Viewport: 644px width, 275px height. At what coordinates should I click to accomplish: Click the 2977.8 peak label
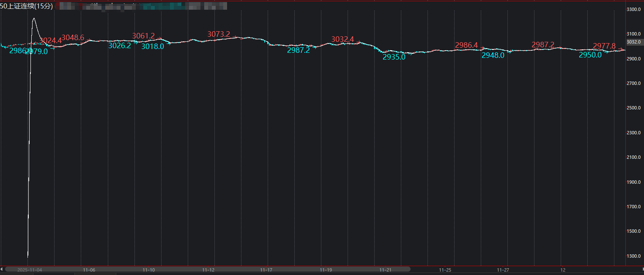[604, 46]
